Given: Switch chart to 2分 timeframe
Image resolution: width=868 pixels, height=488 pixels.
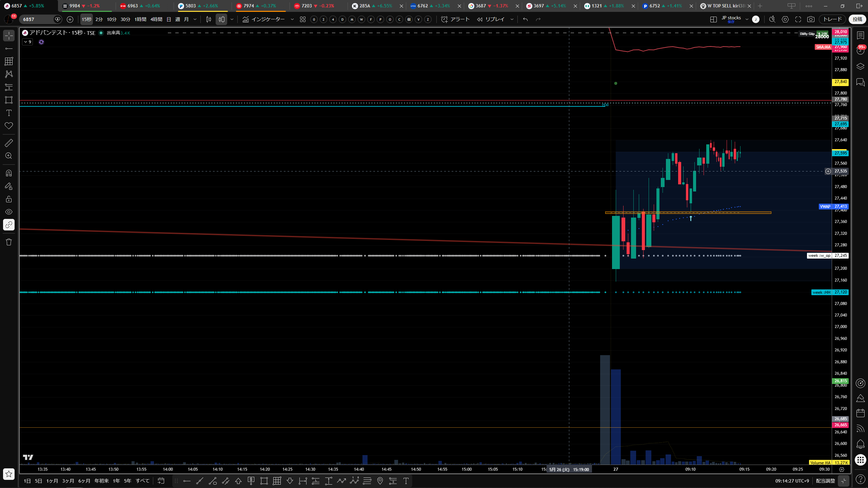Looking at the screenshot, I should [x=99, y=19].
